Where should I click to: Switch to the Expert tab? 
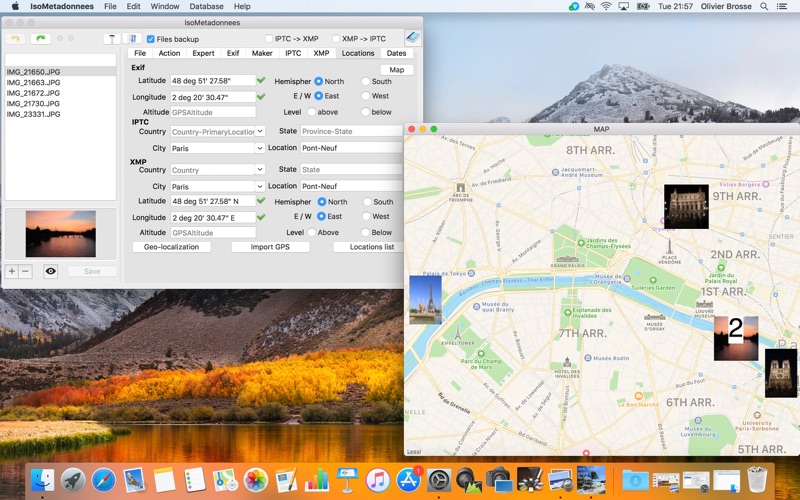tap(203, 53)
